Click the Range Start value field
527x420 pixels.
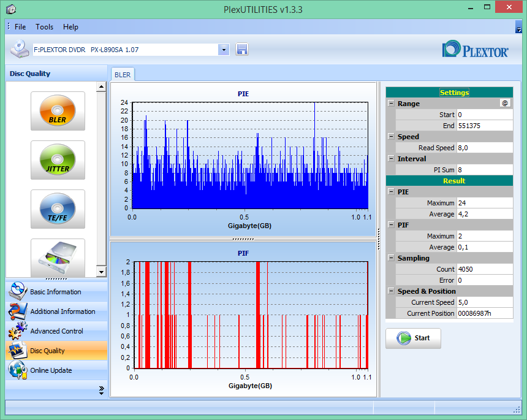[485, 115]
